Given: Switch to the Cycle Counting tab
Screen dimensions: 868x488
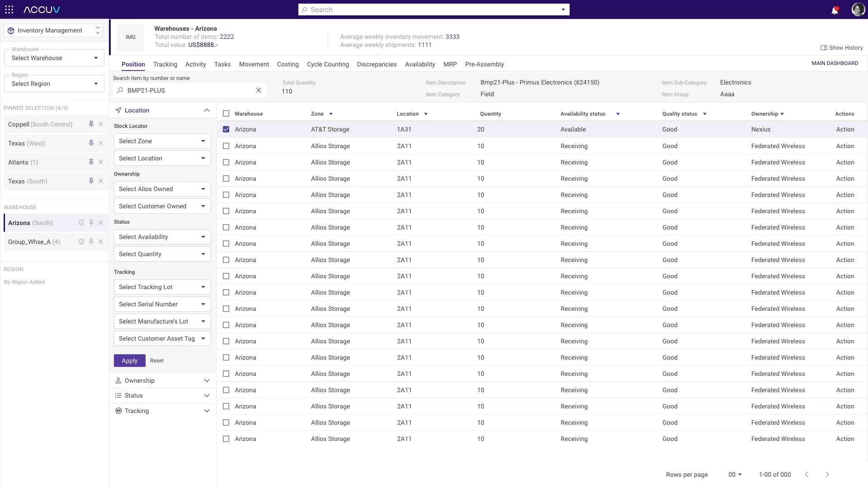Looking at the screenshot, I should (x=328, y=64).
